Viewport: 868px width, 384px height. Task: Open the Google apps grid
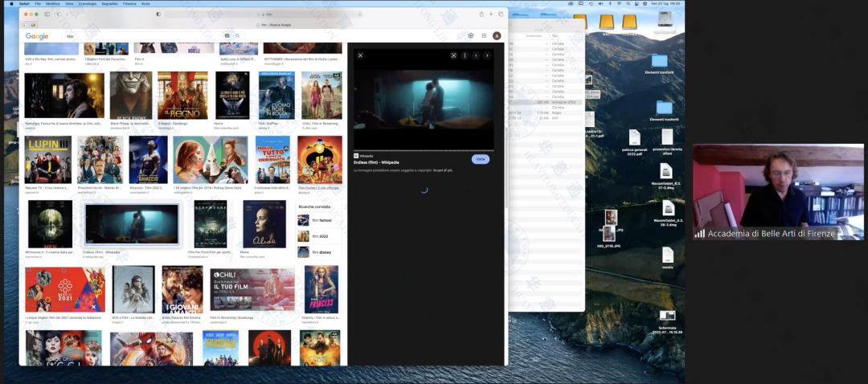tap(484, 35)
